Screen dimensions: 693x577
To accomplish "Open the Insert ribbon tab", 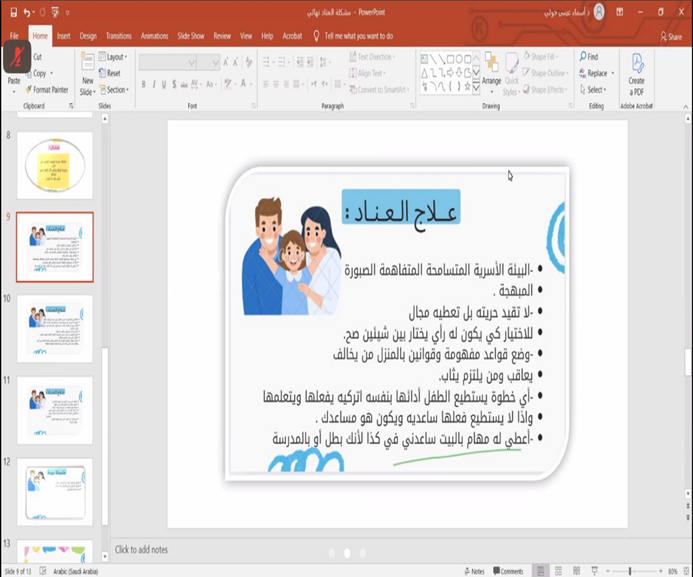I will 63,35.
